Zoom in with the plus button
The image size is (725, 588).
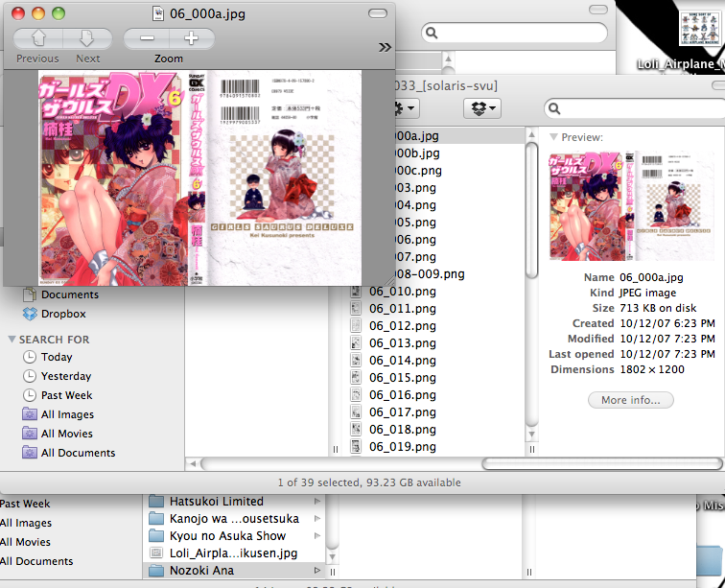(x=192, y=38)
